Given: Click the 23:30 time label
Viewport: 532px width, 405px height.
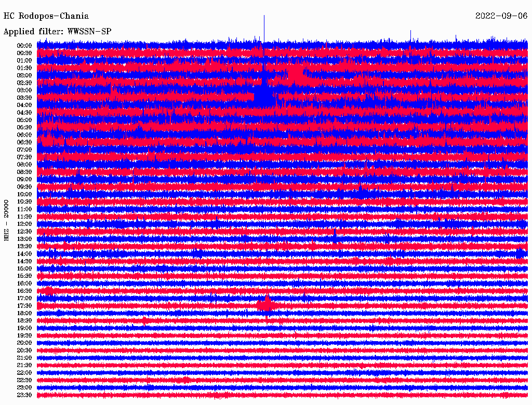Looking at the screenshot, I should 24,395.
